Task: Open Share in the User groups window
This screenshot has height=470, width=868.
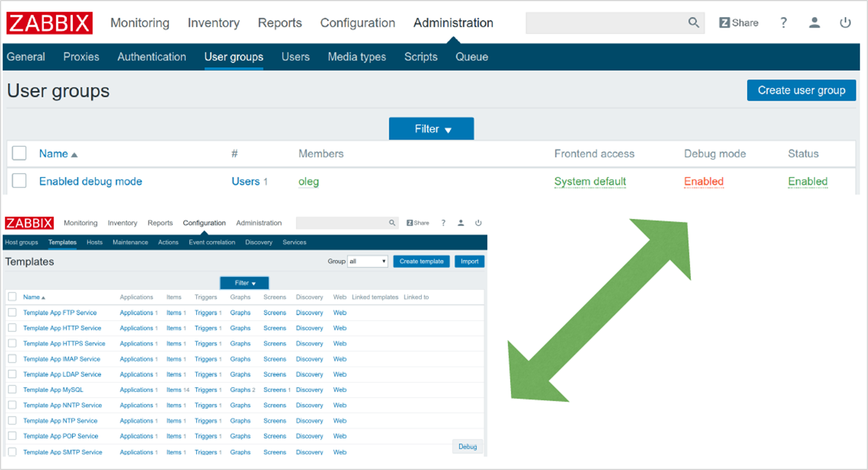Action: (739, 23)
